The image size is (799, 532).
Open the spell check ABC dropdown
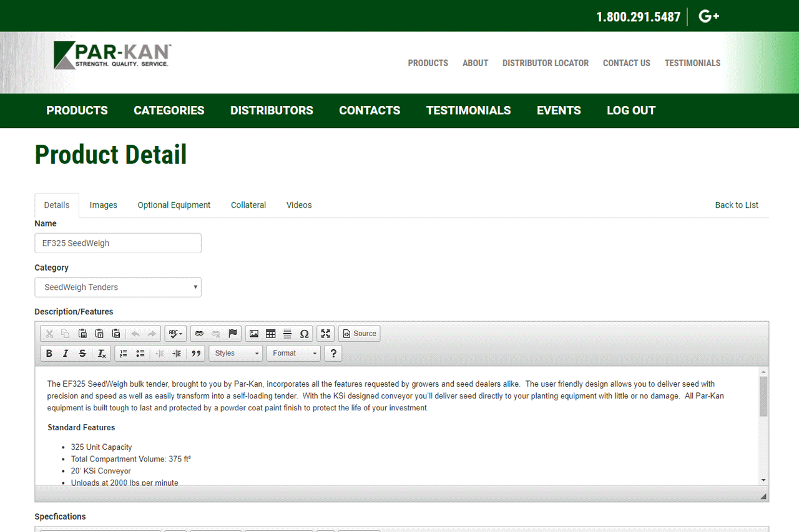[x=176, y=334]
